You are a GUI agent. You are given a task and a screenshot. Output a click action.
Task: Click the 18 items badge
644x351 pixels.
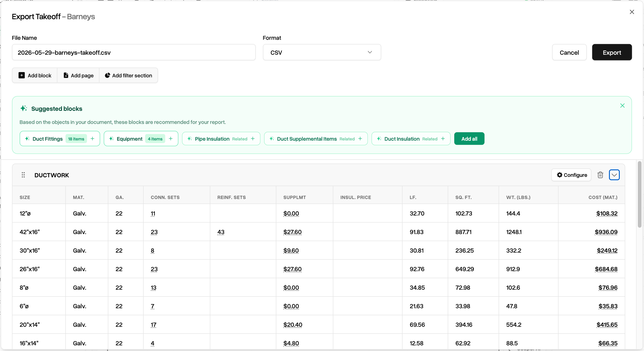(76, 139)
